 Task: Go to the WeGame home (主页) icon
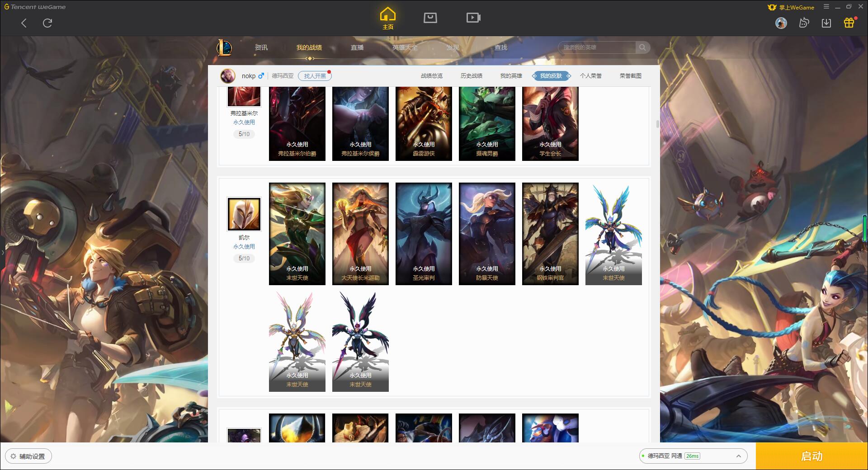pyautogui.click(x=387, y=18)
